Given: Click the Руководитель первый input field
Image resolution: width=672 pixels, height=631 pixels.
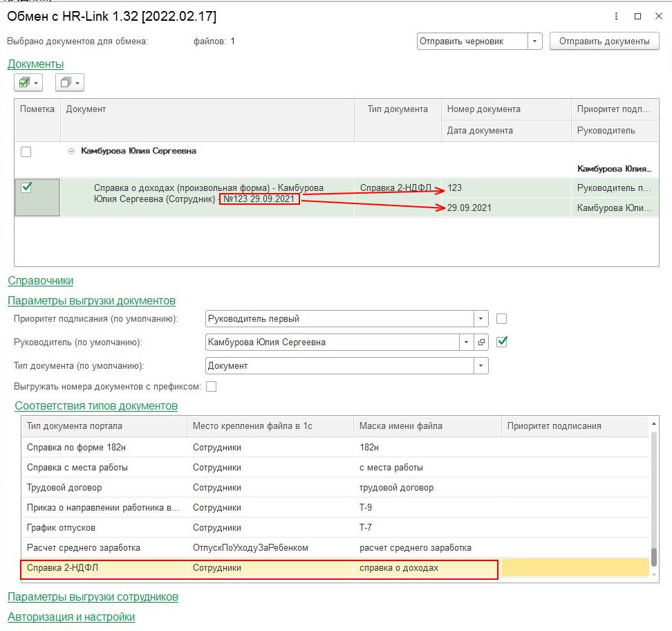Looking at the screenshot, I should click(x=340, y=319).
